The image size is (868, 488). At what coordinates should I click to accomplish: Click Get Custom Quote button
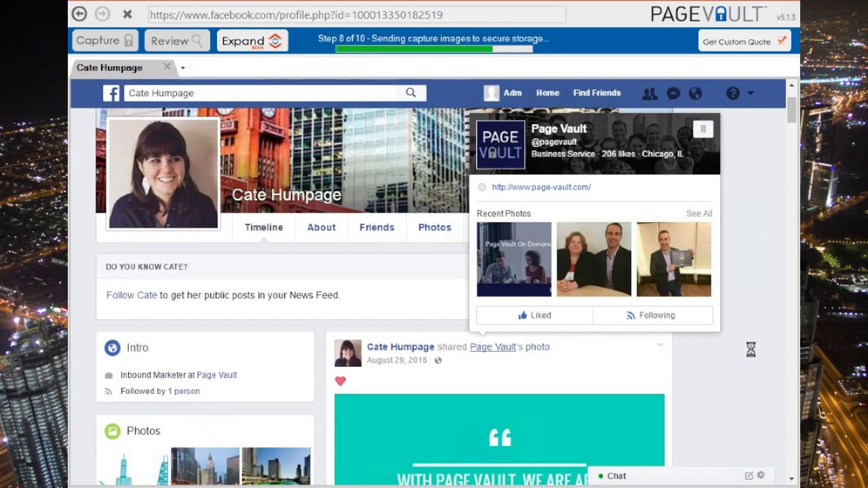point(745,41)
